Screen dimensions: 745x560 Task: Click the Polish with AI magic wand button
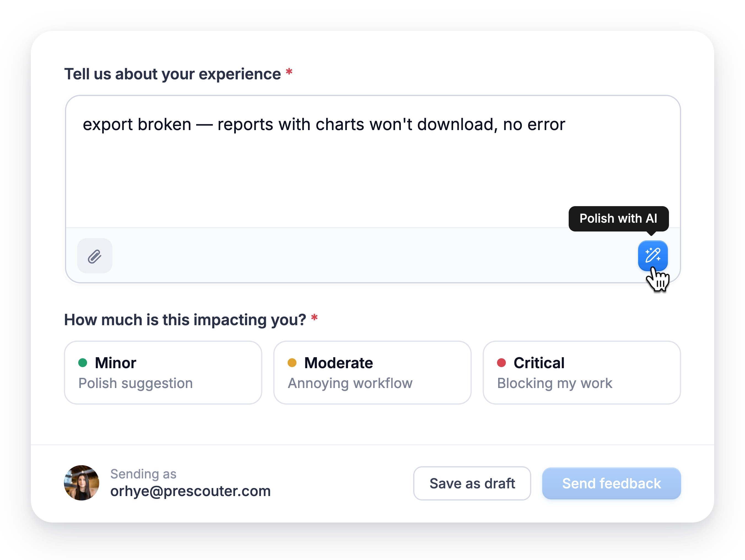[652, 255]
